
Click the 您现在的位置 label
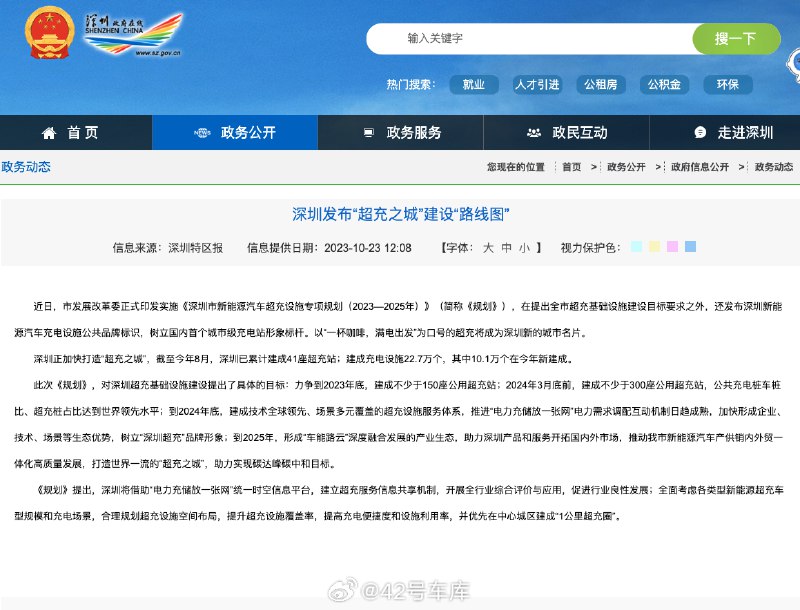coord(515,167)
